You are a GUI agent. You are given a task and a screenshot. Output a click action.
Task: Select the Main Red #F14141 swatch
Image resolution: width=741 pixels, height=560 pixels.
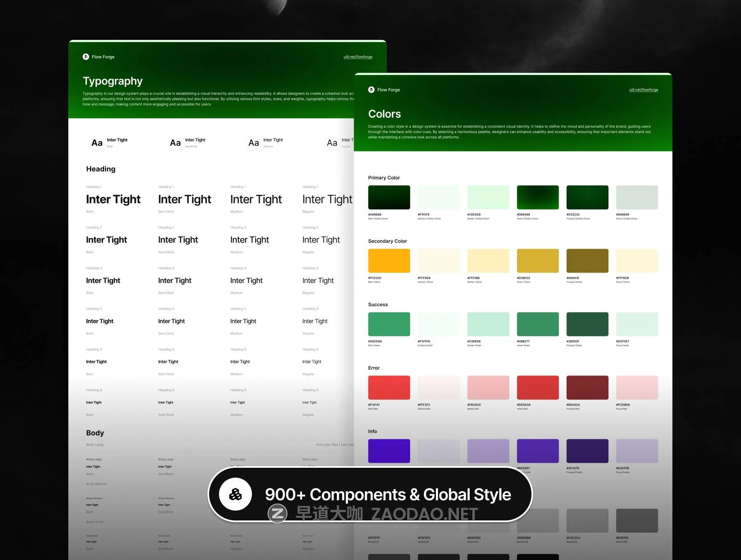coord(389,387)
